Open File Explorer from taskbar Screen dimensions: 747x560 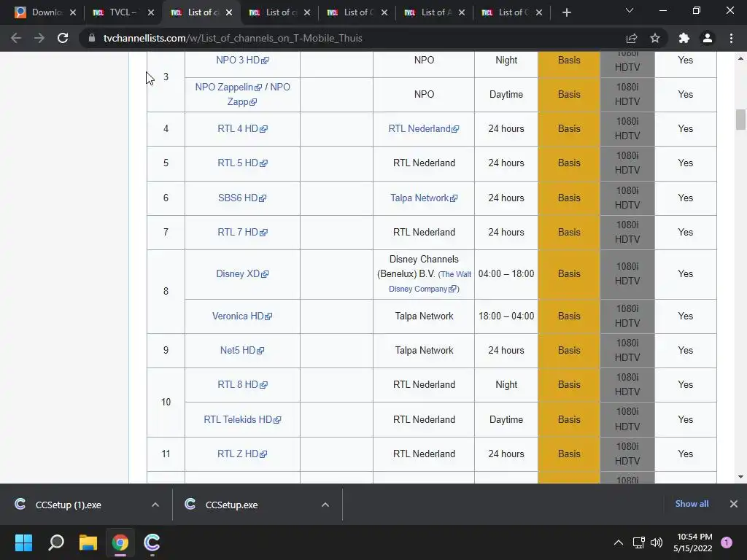point(88,542)
